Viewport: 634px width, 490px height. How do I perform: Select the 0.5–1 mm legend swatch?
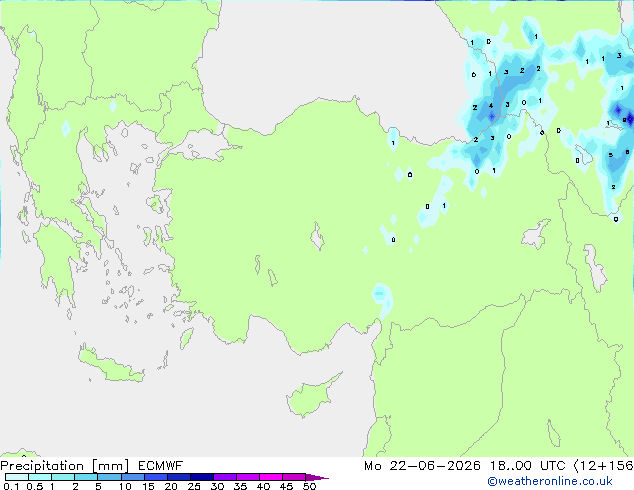(40, 477)
